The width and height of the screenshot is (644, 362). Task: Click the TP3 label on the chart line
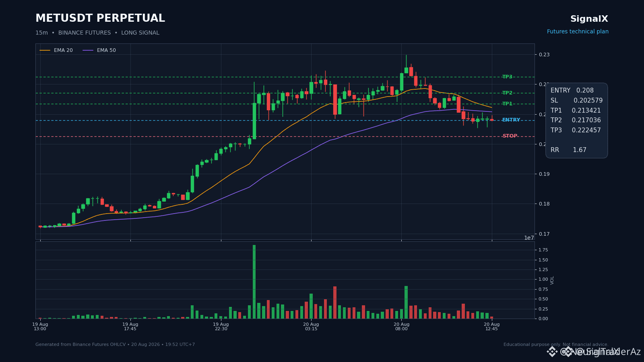[x=507, y=77]
